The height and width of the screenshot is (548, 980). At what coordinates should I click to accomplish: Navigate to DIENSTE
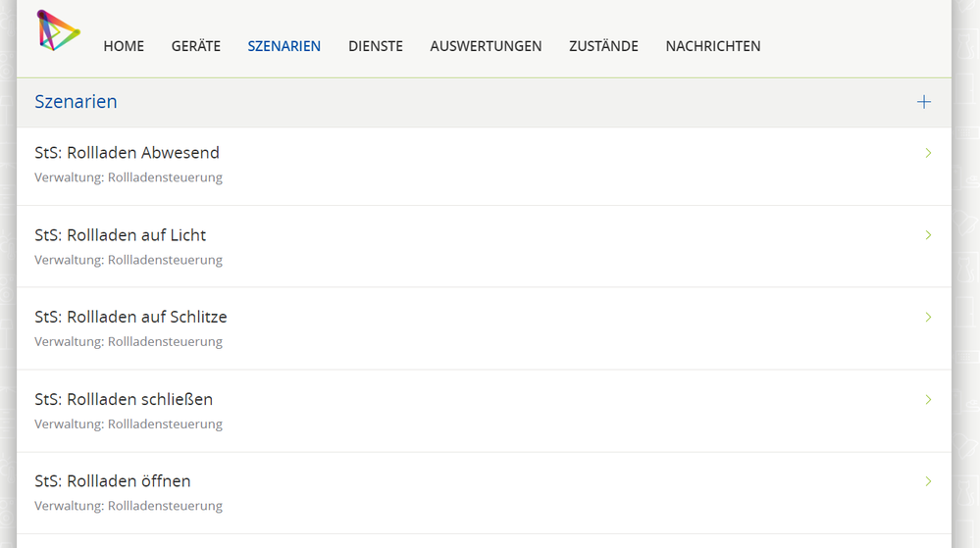click(x=376, y=46)
